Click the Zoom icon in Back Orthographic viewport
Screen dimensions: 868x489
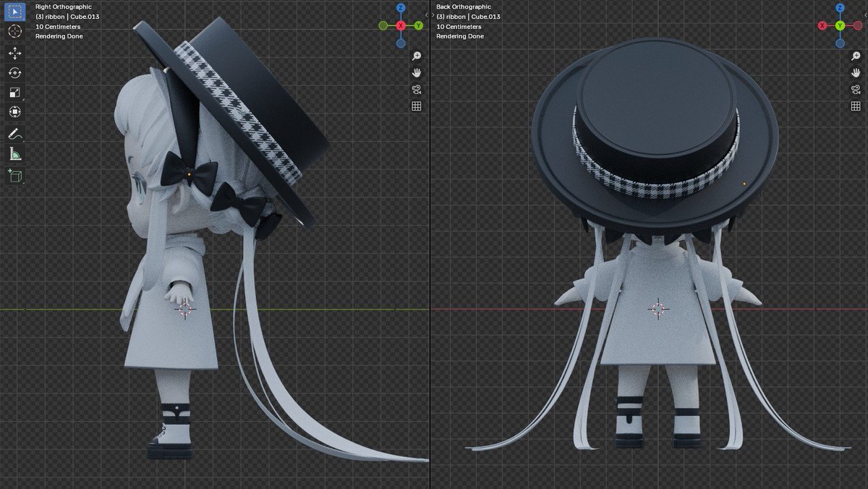856,56
